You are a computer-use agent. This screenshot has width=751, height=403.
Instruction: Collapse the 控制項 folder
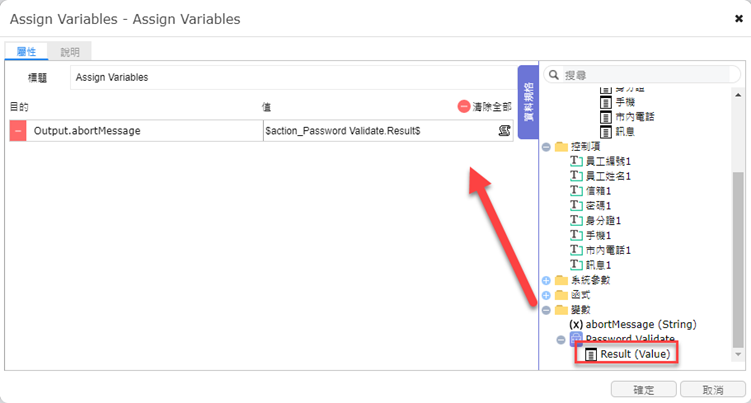(546, 147)
